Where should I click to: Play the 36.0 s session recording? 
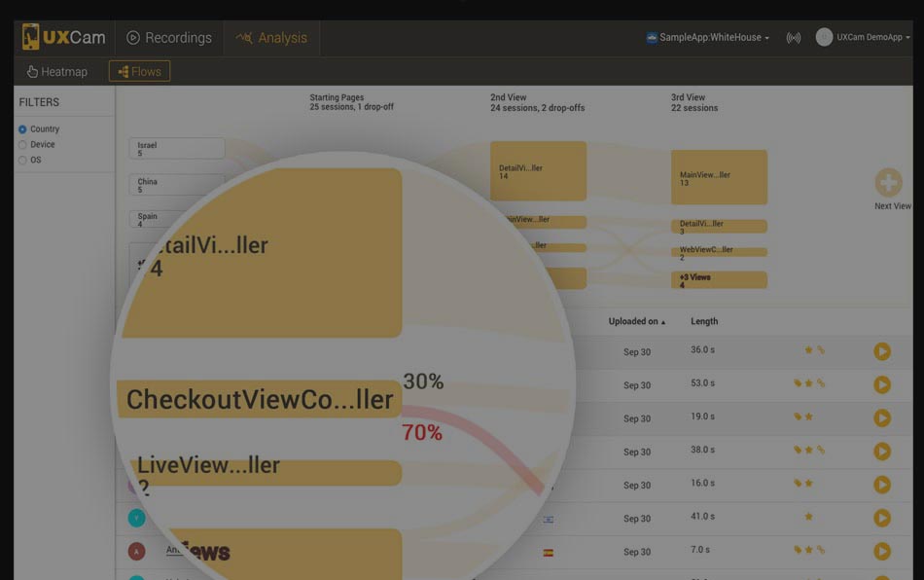point(882,351)
